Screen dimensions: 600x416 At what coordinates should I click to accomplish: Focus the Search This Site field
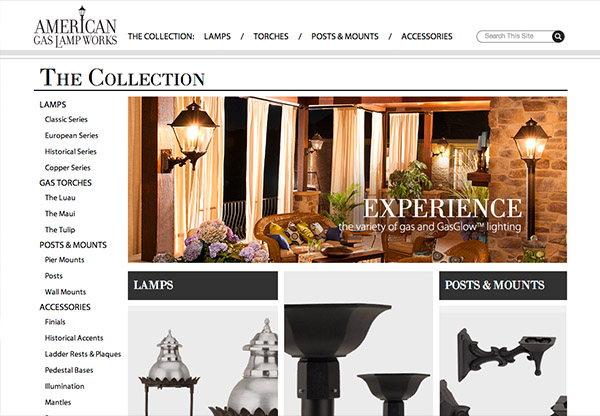pos(514,36)
